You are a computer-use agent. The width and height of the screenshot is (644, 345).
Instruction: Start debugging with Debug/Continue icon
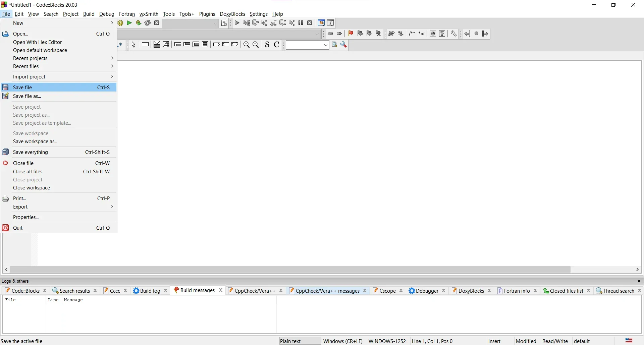pos(237,23)
